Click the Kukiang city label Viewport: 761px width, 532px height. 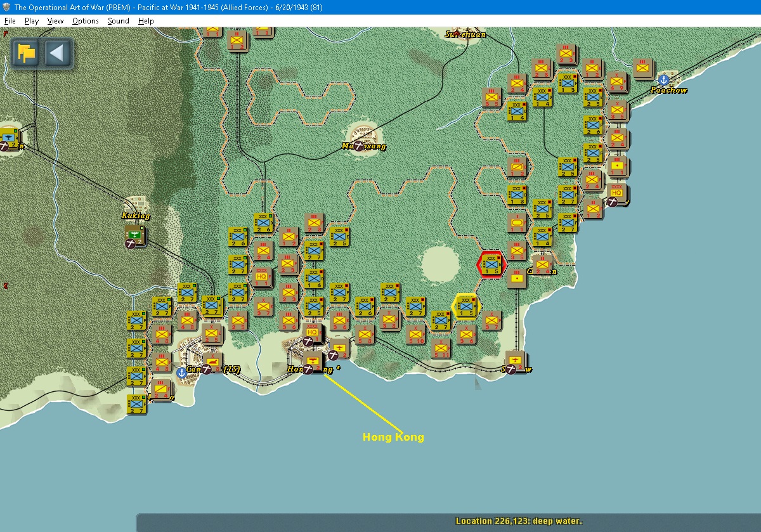(136, 216)
